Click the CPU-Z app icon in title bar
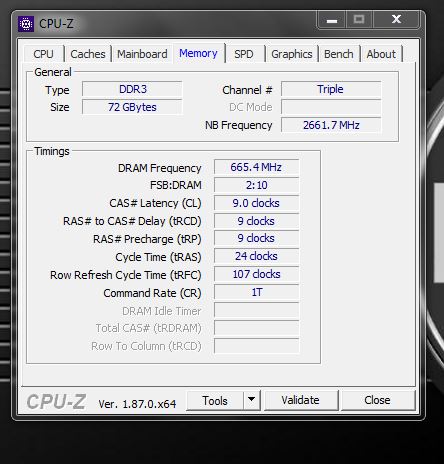444x464 pixels. (26, 24)
